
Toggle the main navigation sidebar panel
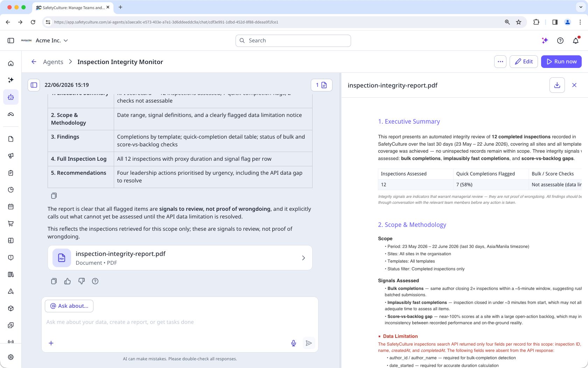11,41
